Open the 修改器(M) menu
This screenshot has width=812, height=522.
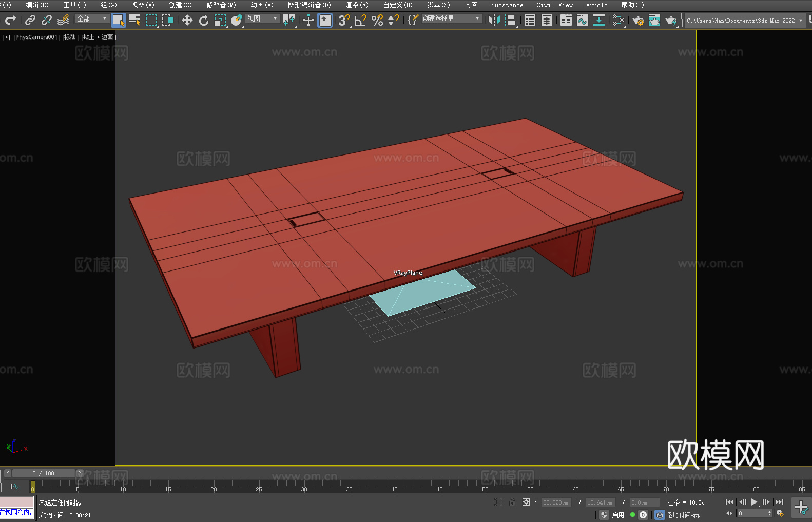coord(221,5)
